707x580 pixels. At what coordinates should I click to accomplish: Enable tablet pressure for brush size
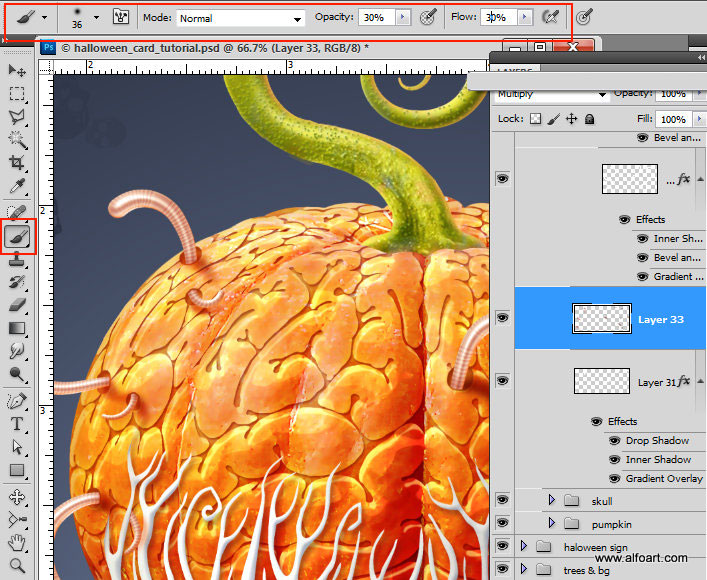tap(584, 17)
